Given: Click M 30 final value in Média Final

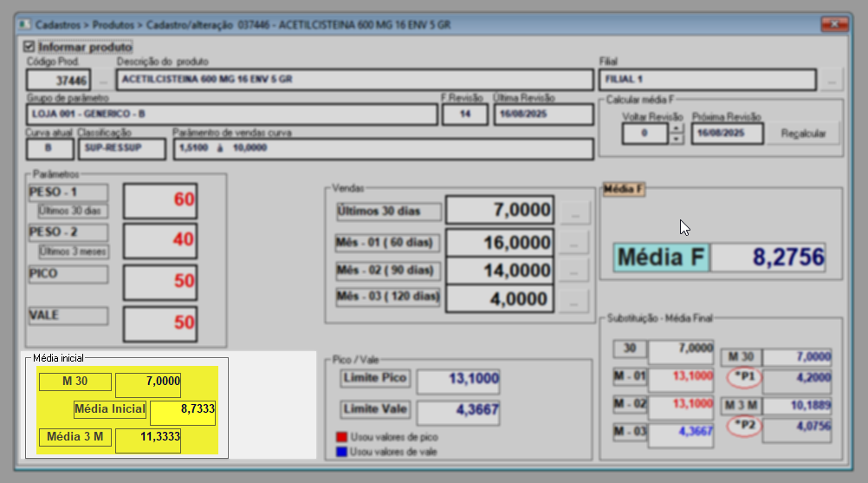Looking at the screenshot, I should click(x=797, y=357).
